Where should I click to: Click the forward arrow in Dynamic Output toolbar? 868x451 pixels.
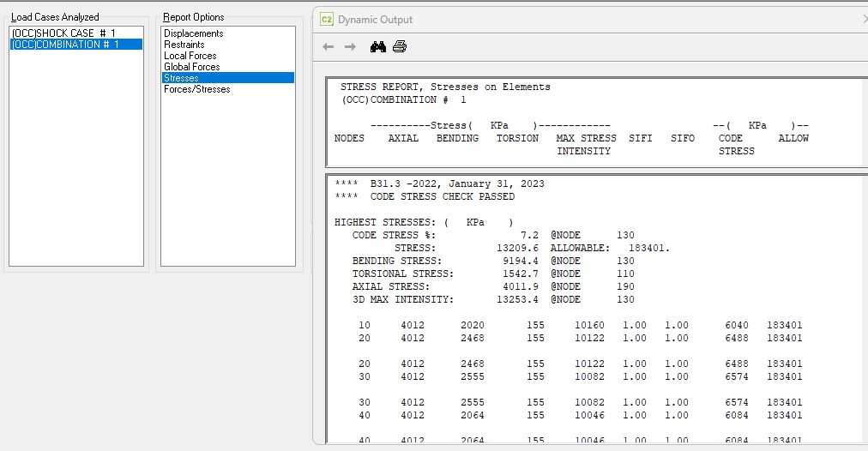[x=350, y=47]
